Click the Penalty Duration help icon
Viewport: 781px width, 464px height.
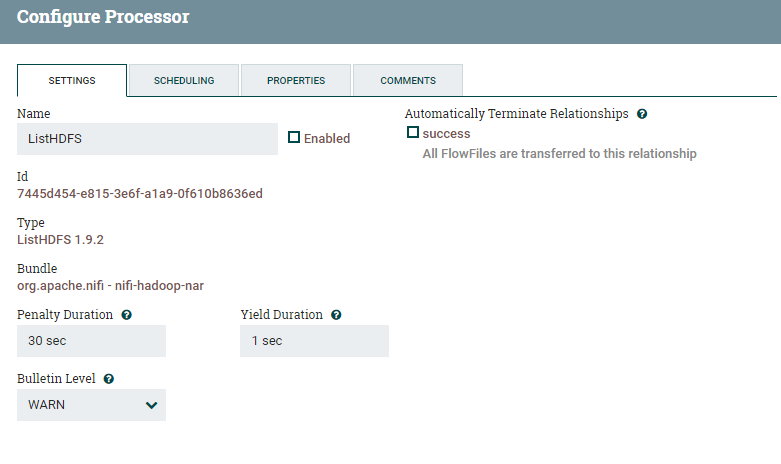pos(127,315)
